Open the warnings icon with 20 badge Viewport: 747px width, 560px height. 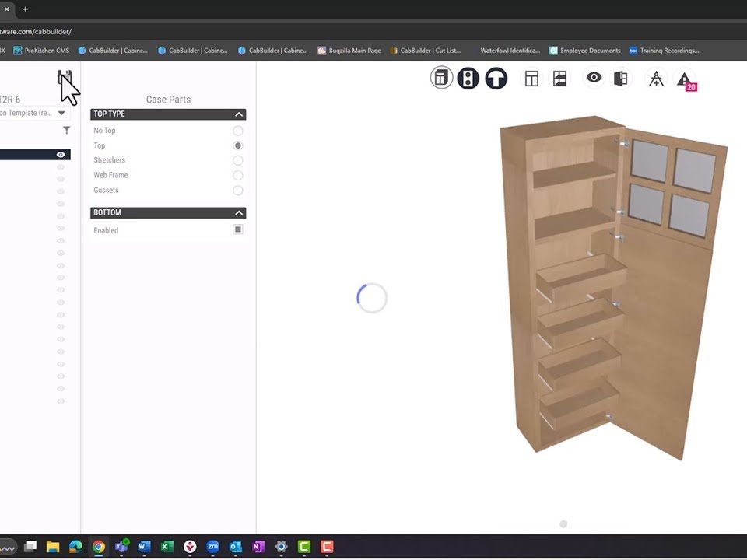pos(683,78)
